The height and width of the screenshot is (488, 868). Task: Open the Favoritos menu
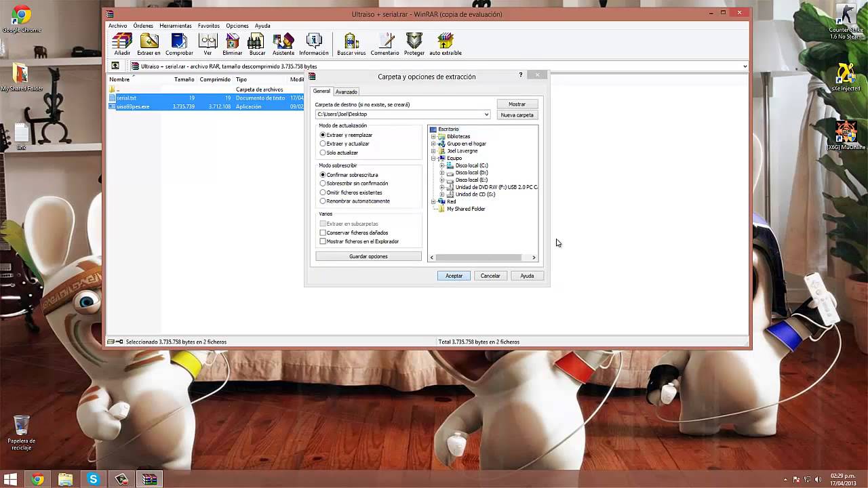coord(209,26)
